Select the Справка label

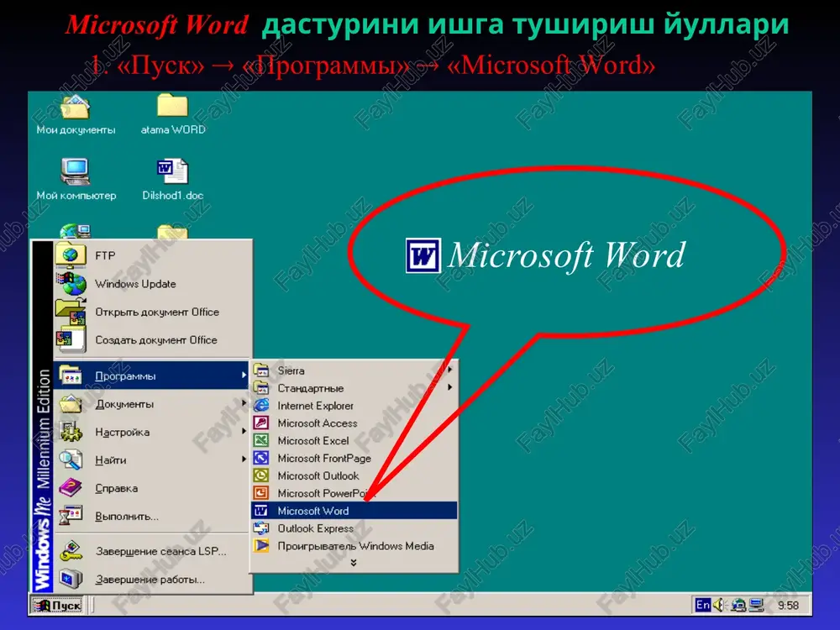coord(116,488)
